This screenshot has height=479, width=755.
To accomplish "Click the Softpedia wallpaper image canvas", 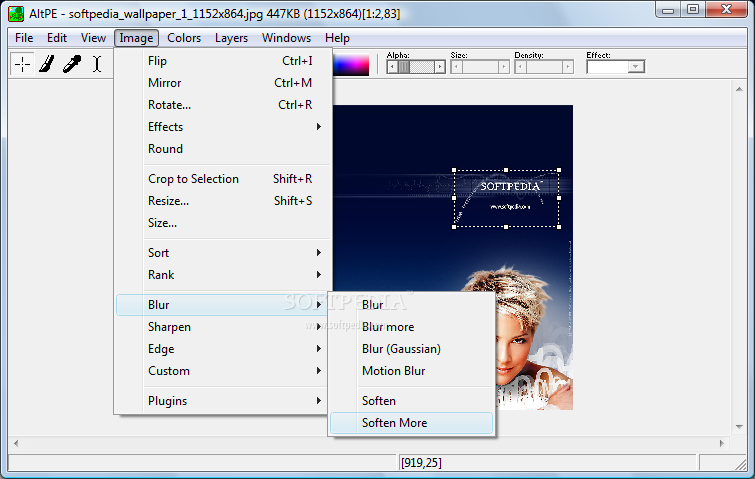I will (x=453, y=257).
